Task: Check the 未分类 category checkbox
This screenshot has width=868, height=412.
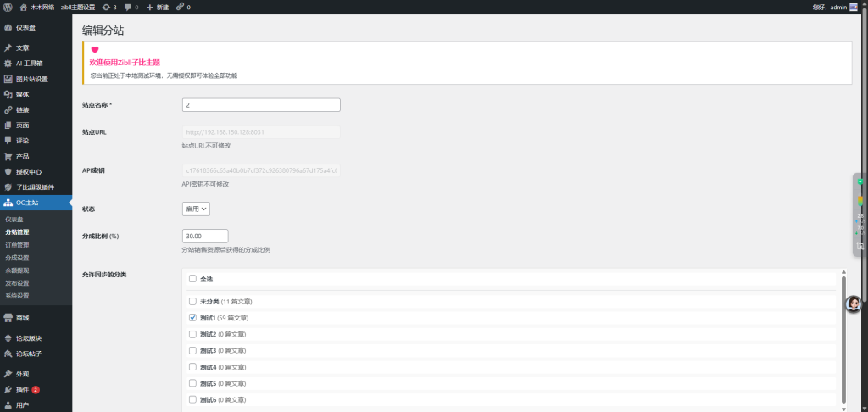Action: pyautogui.click(x=192, y=302)
